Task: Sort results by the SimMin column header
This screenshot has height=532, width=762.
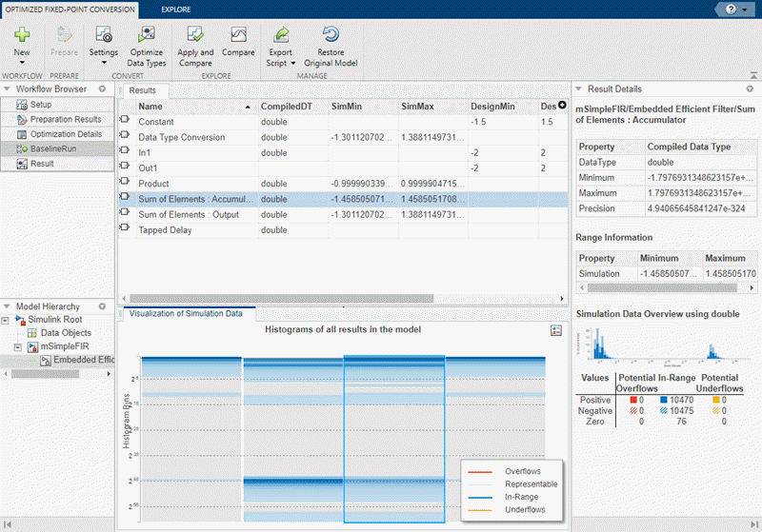Action: (343, 107)
